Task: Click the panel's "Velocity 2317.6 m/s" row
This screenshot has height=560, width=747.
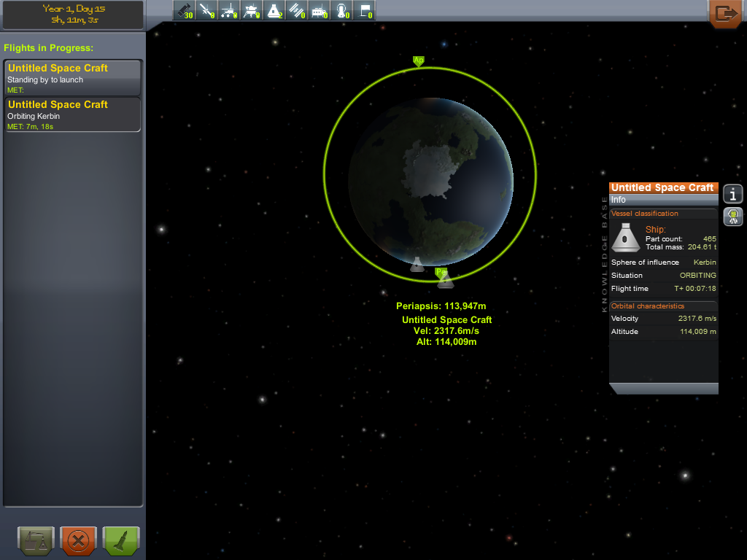Action: 664,319
